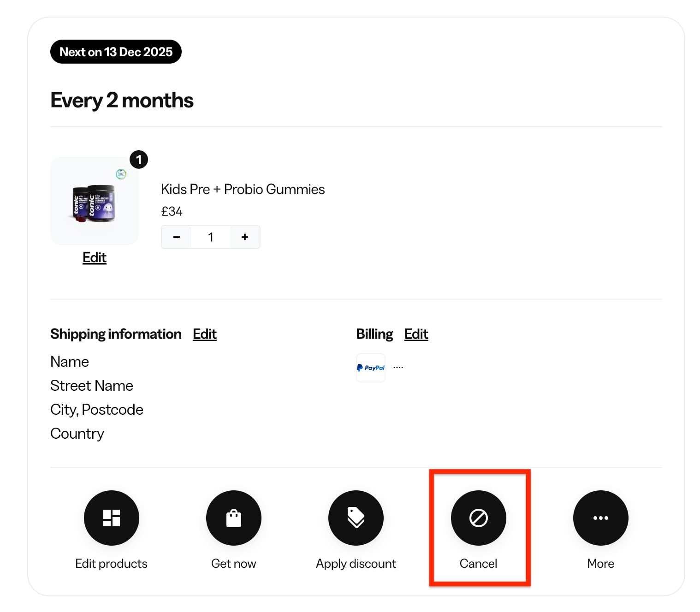Screen dimensions: 700x612
Task: Click the Kids Pre + Probio Gummies title
Action: 243,189
